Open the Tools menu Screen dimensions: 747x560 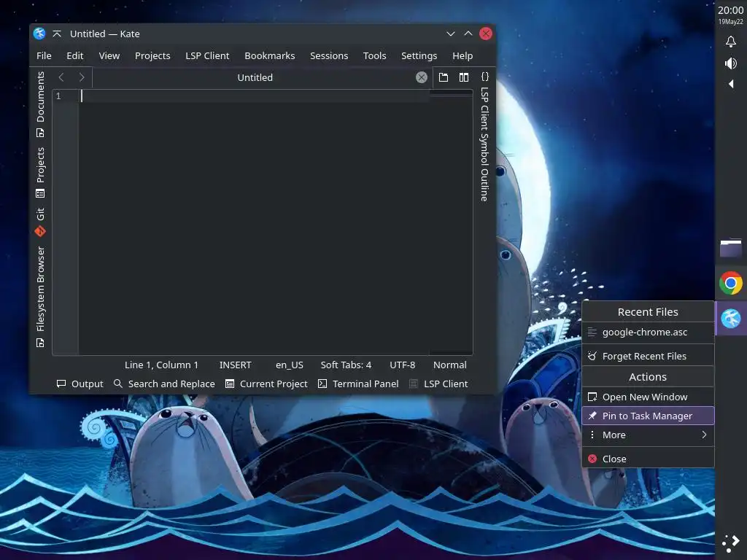(374, 55)
